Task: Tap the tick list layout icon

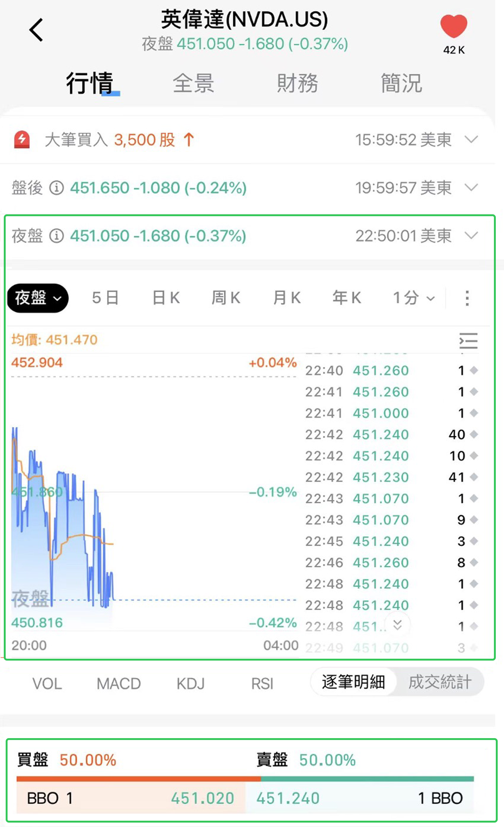Action: tap(468, 341)
